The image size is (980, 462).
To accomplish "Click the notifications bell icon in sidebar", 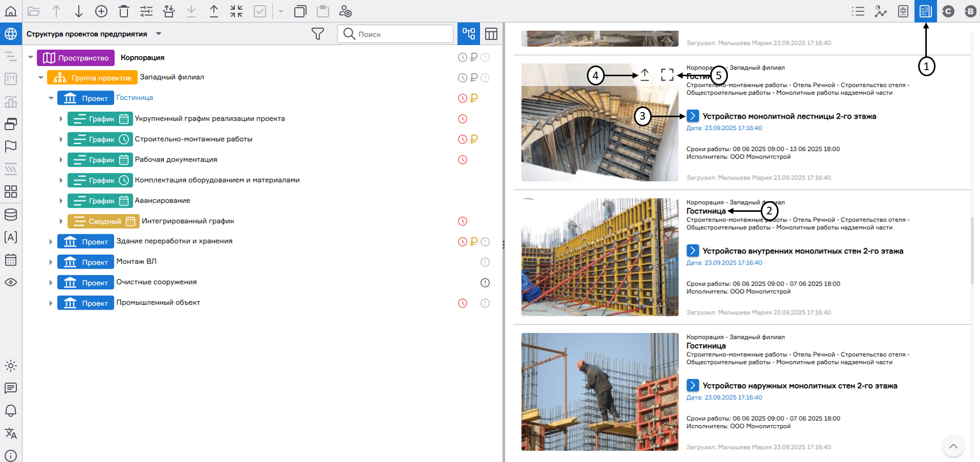I will [11, 411].
